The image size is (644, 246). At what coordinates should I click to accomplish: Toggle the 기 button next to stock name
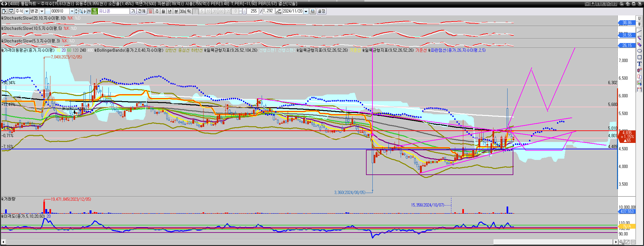click(x=133, y=11)
